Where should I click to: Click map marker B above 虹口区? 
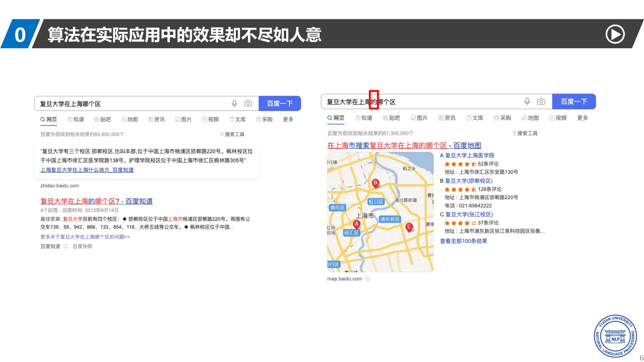click(x=376, y=183)
